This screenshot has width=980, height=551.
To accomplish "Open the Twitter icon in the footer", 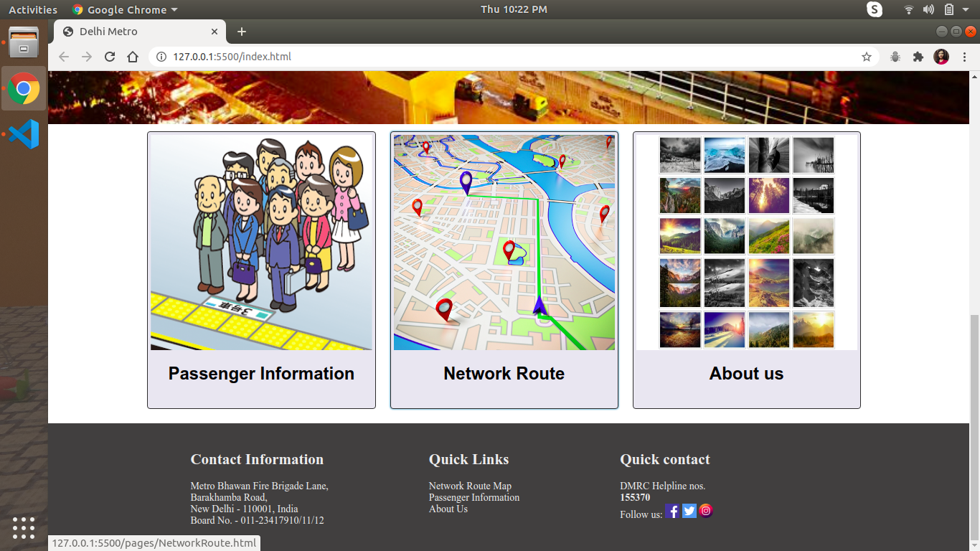I will coord(689,511).
